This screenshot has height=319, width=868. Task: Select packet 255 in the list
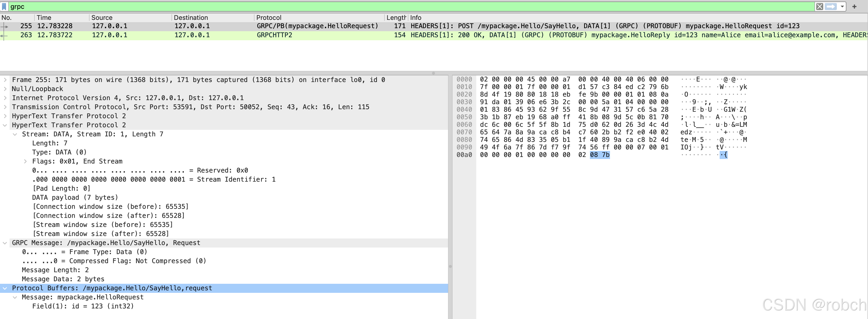tap(434, 26)
